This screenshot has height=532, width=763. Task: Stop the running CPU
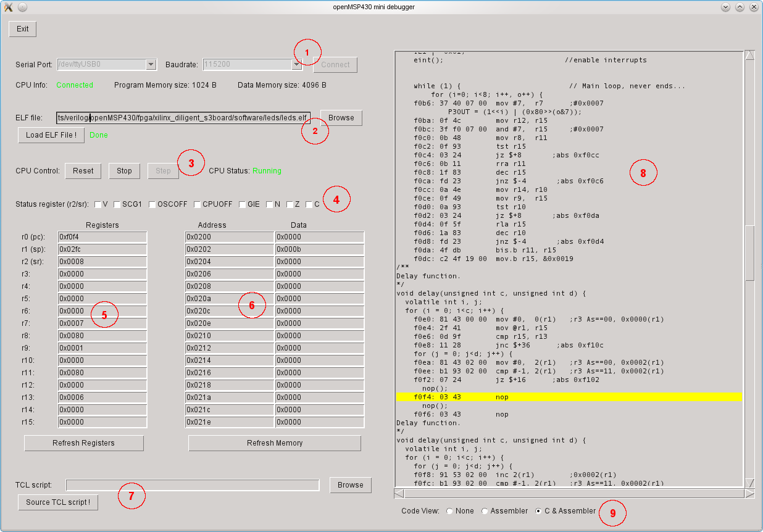click(124, 171)
